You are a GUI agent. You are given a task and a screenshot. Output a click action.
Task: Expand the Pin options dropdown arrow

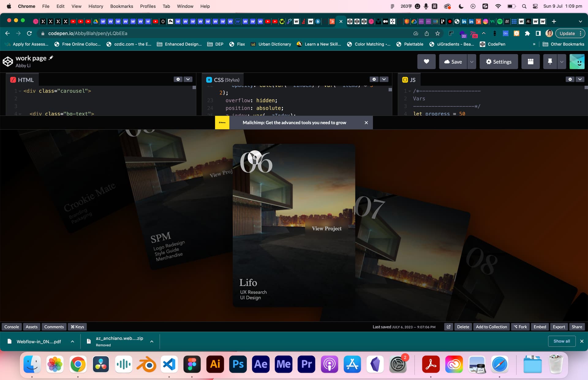pos(561,62)
